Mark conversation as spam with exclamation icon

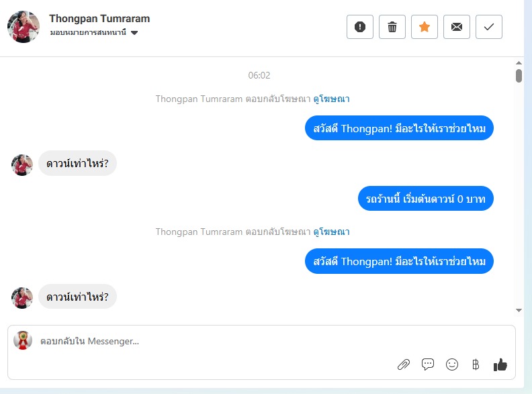pyautogui.click(x=360, y=27)
